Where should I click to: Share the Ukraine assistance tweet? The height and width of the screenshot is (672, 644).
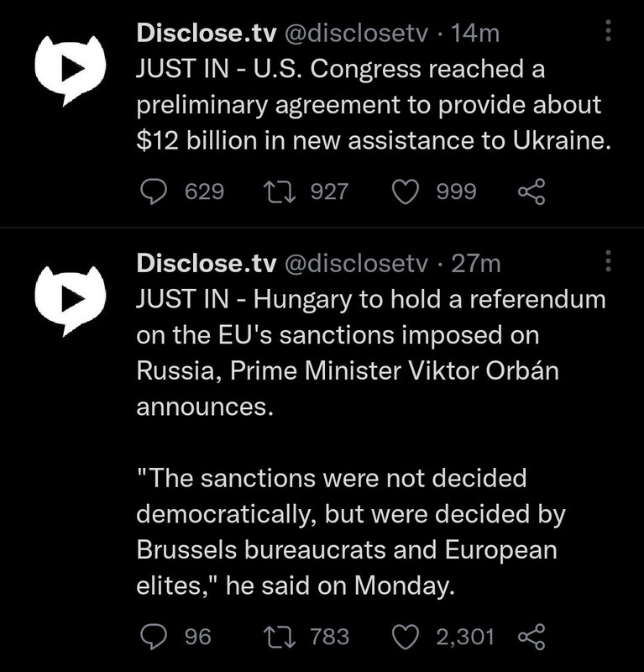531,192
